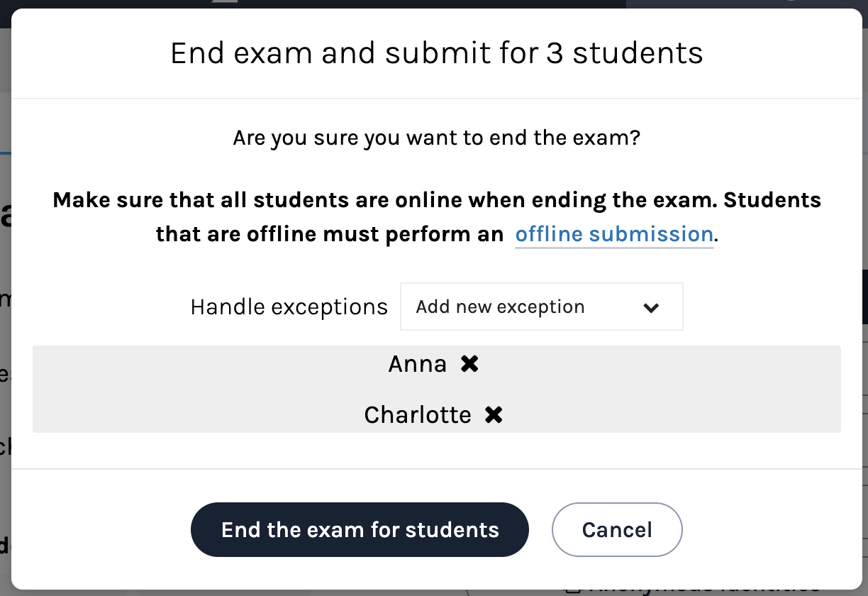Viewport: 868px width, 596px height.
Task: Click the "Are you sure" confirmation question
Action: pos(437,137)
